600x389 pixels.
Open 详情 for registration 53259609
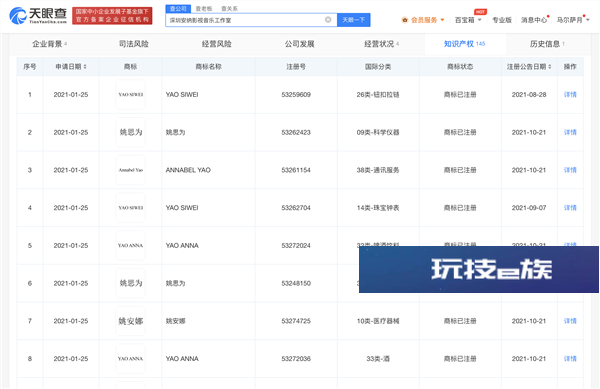(570, 94)
